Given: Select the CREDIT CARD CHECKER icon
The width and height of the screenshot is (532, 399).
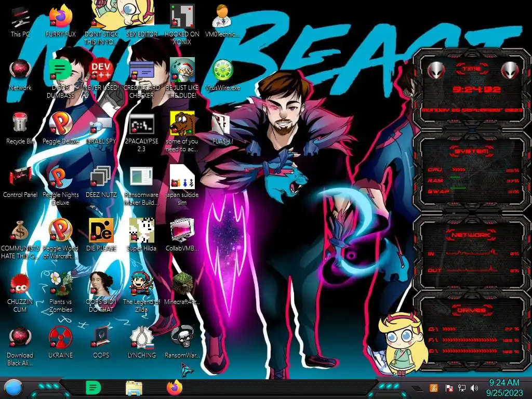Looking at the screenshot, I should coord(141,79).
